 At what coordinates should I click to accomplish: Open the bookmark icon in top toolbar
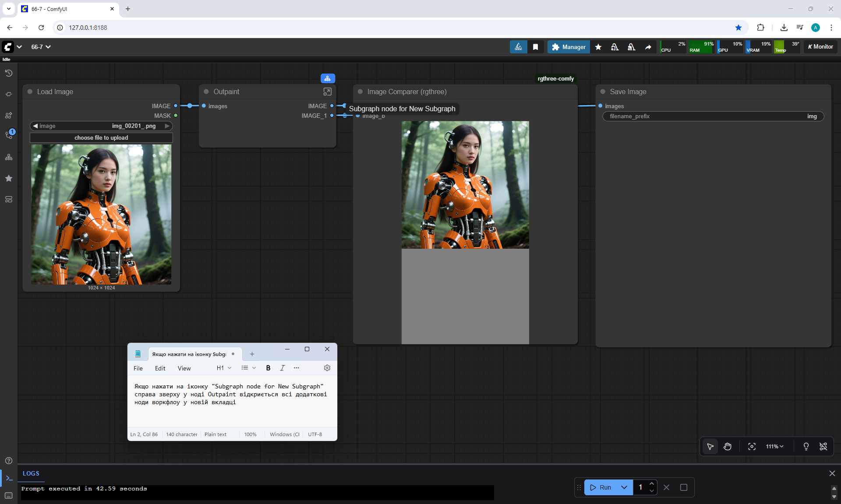[535, 47]
